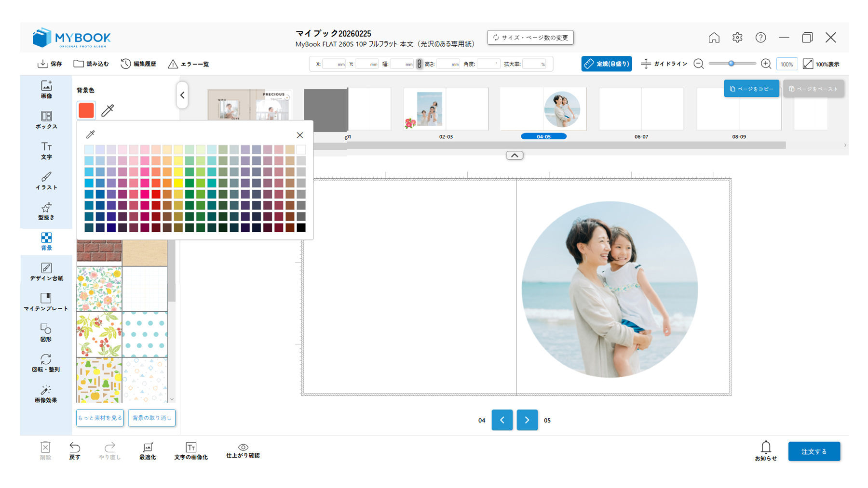Open エラー一覧 (error list)
This screenshot has width=868, height=488.
coord(189,64)
